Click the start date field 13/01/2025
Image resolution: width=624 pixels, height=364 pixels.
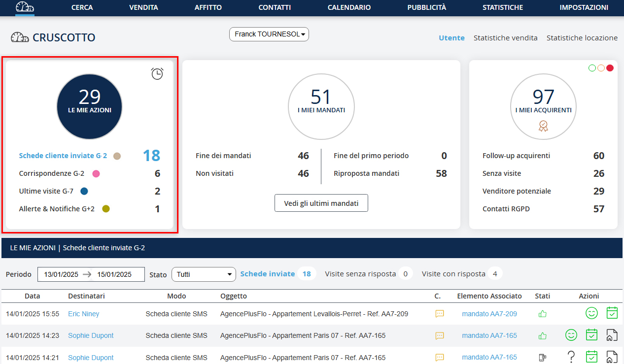(x=61, y=274)
